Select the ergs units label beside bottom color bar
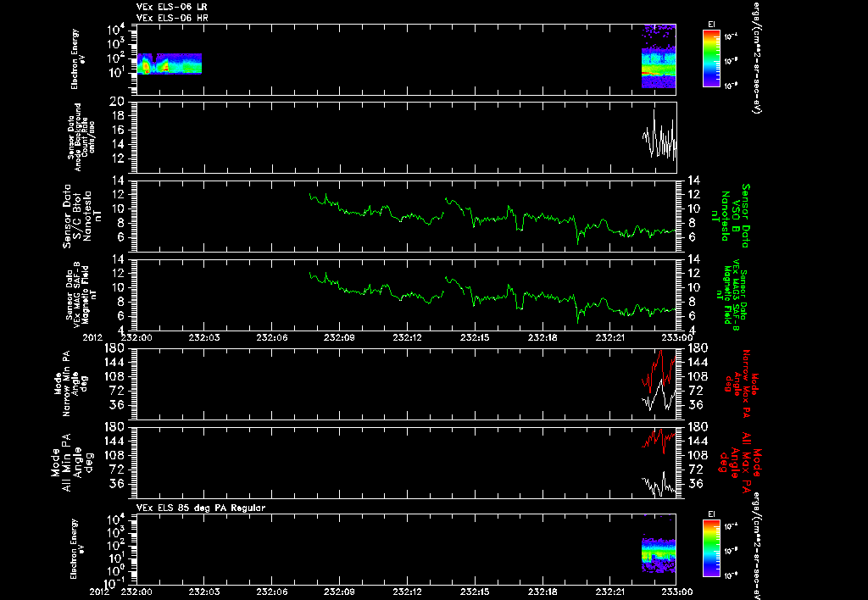Image resolution: width=868 pixels, height=600 pixels. [755, 546]
